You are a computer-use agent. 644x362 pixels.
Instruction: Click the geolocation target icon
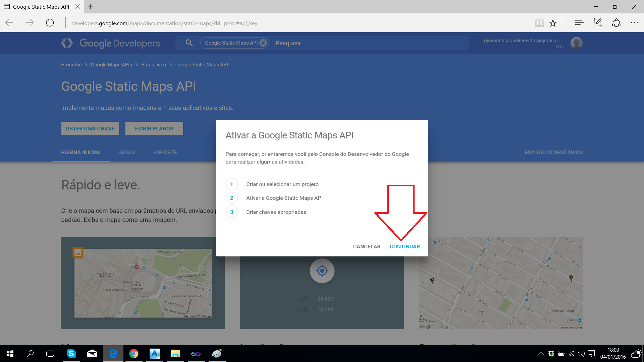[322, 270]
